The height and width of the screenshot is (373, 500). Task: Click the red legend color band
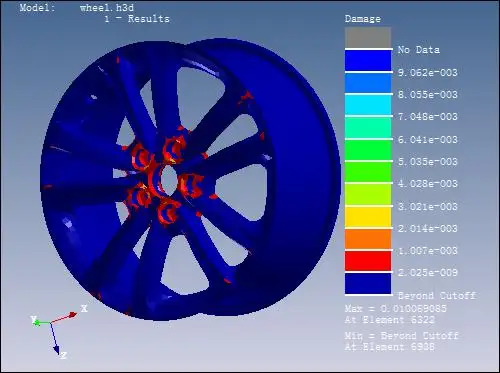coord(368,261)
